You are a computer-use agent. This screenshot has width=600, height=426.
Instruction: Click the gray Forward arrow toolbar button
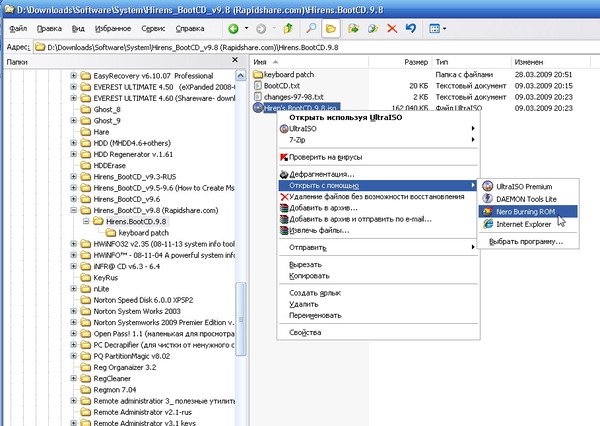[x=261, y=29]
